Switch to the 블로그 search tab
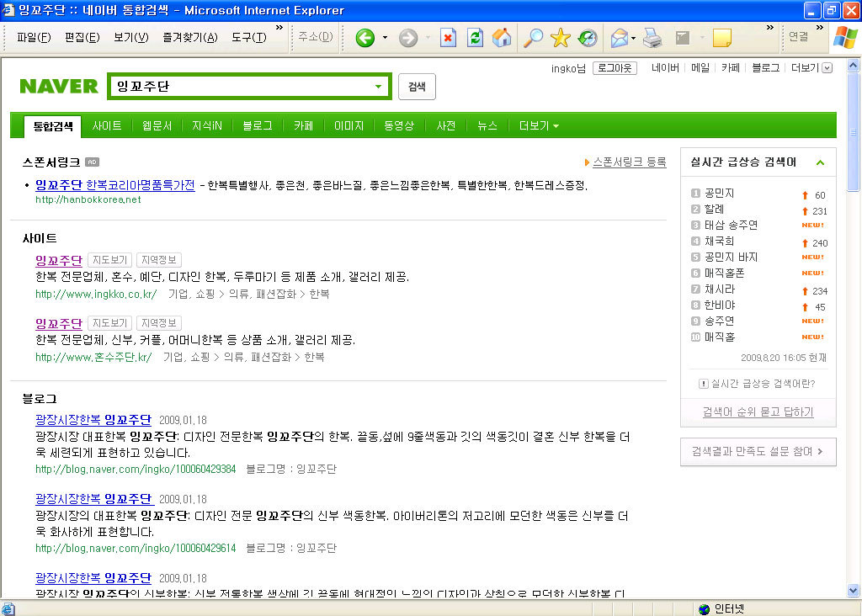This screenshot has height=616, width=862. (x=258, y=126)
